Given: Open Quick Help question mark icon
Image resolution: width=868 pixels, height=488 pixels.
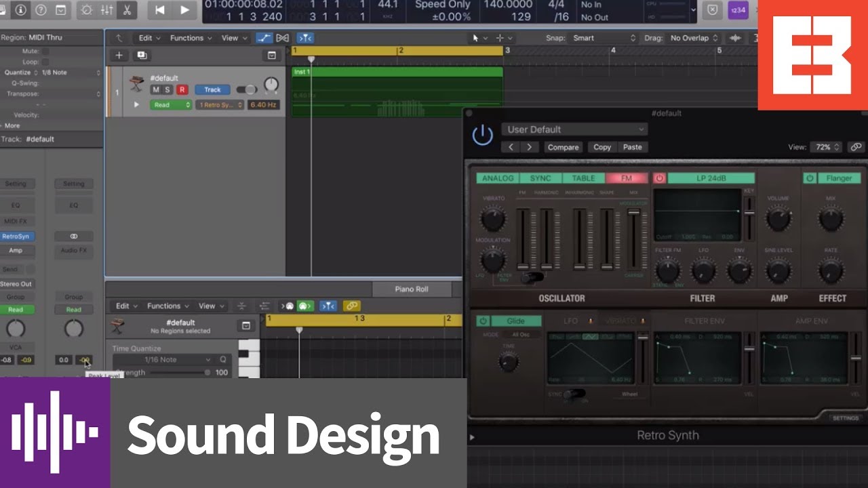Looking at the screenshot, I should pos(41,10).
